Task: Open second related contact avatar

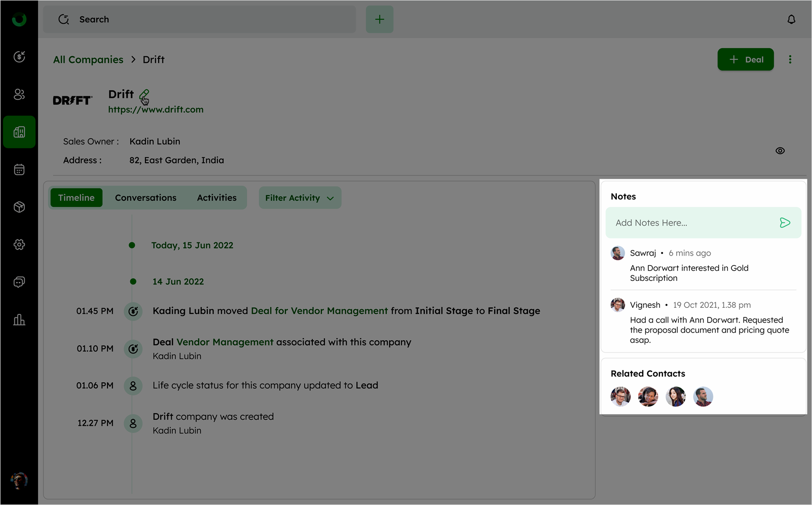Action: click(x=648, y=396)
